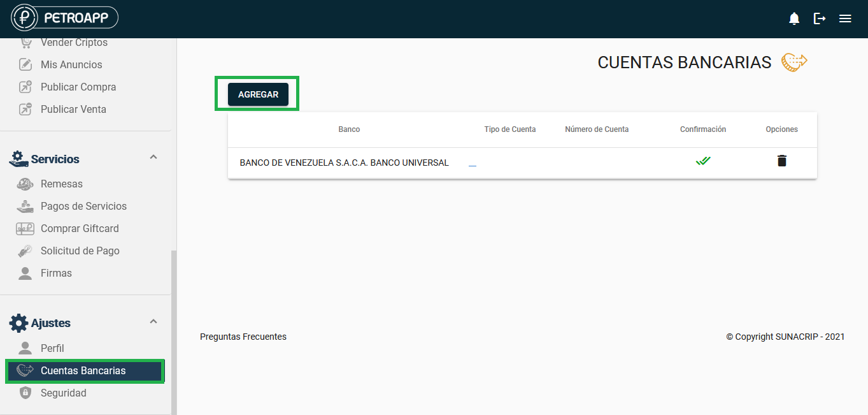The image size is (868, 415).
Task: Click the Remesas globe icon
Action: [x=25, y=184]
